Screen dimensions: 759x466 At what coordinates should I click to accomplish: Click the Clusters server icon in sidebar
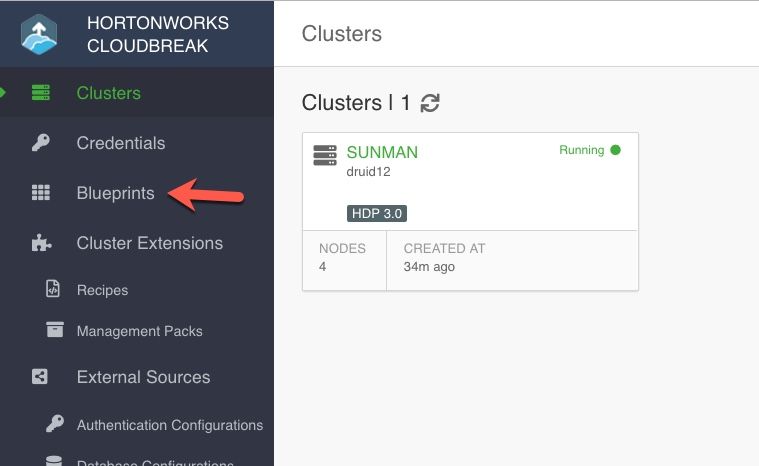pos(41,93)
